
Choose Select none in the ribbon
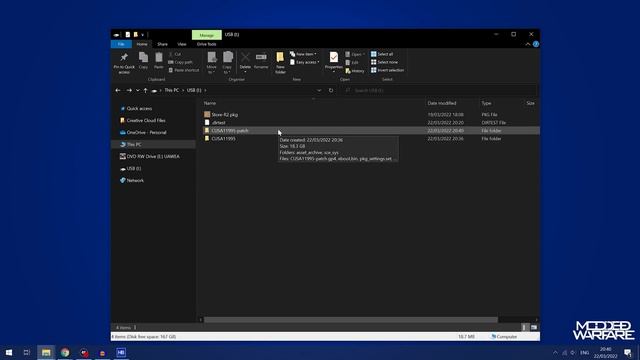(384, 62)
